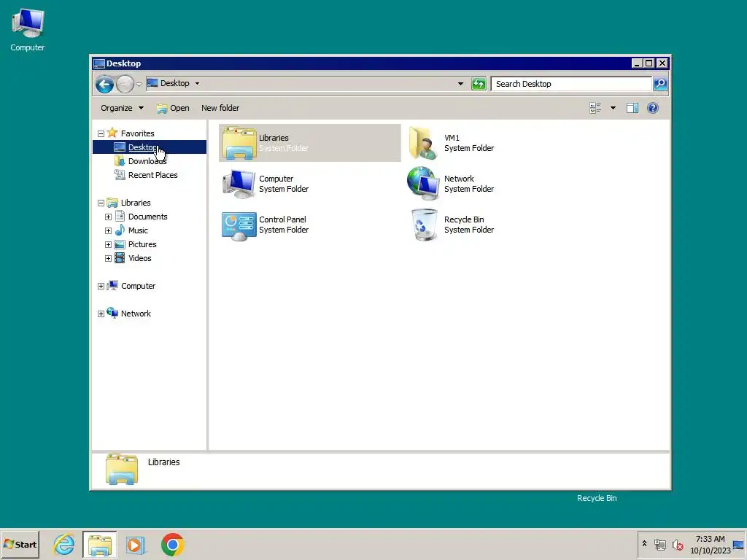Image resolution: width=747 pixels, height=560 pixels.
Task: Open the More view options dropdown arrow
Action: (x=613, y=108)
